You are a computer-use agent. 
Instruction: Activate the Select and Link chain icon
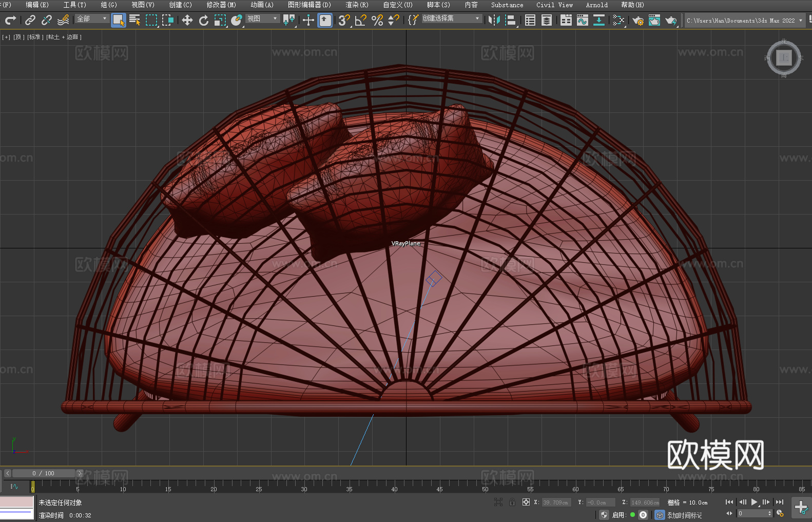click(x=30, y=20)
